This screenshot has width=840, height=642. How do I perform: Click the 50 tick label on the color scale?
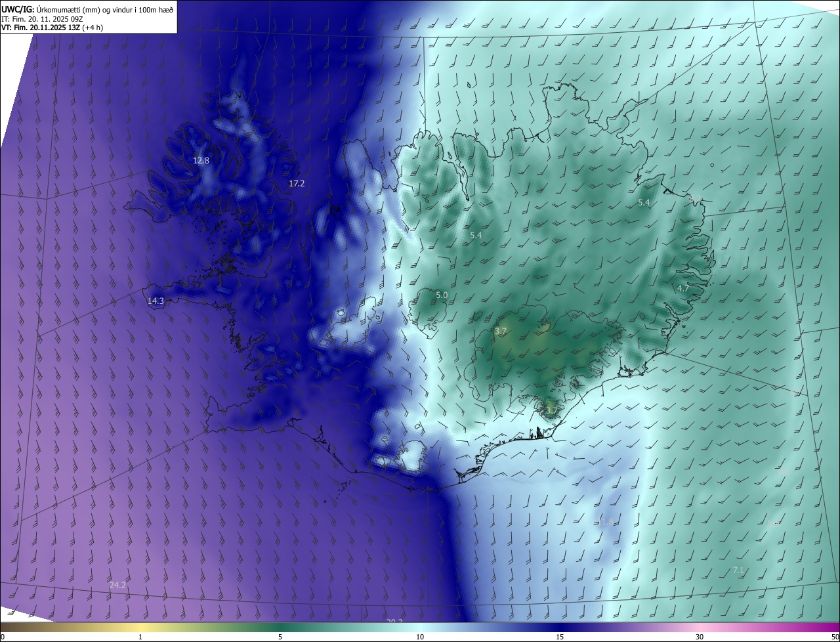pos(835,637)
